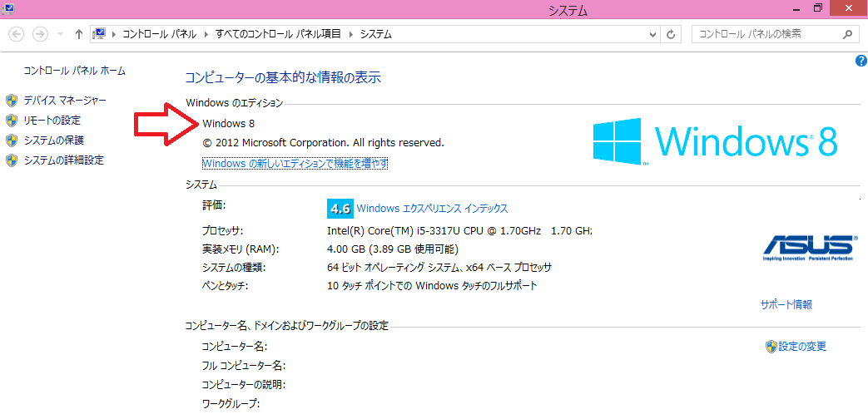Screen dimensions: 868x419
Task: Select システム breadcrumb in address bar
Action: (x=376, y=34)
